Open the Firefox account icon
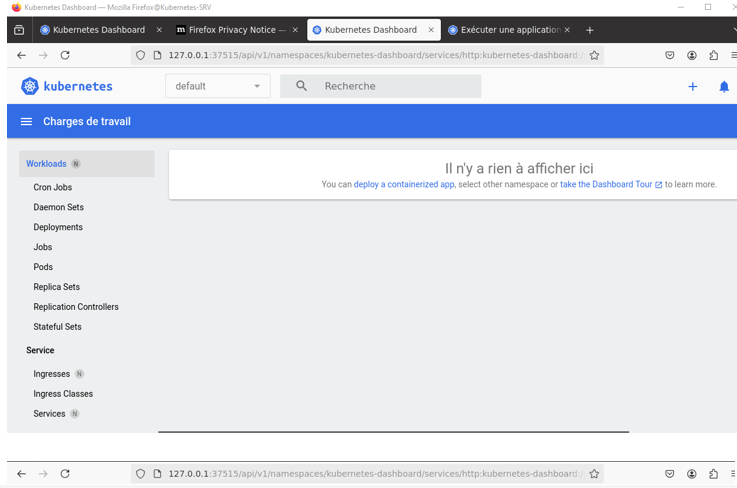The image size is (737, 488). (691, 56)
